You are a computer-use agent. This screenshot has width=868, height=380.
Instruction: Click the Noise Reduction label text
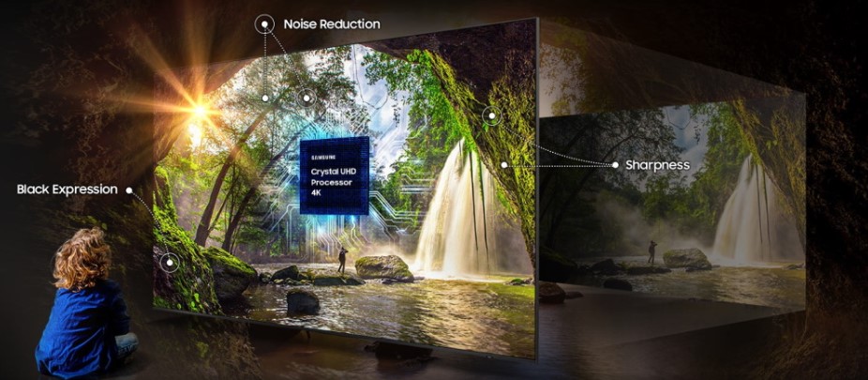(x=333, y=24)
